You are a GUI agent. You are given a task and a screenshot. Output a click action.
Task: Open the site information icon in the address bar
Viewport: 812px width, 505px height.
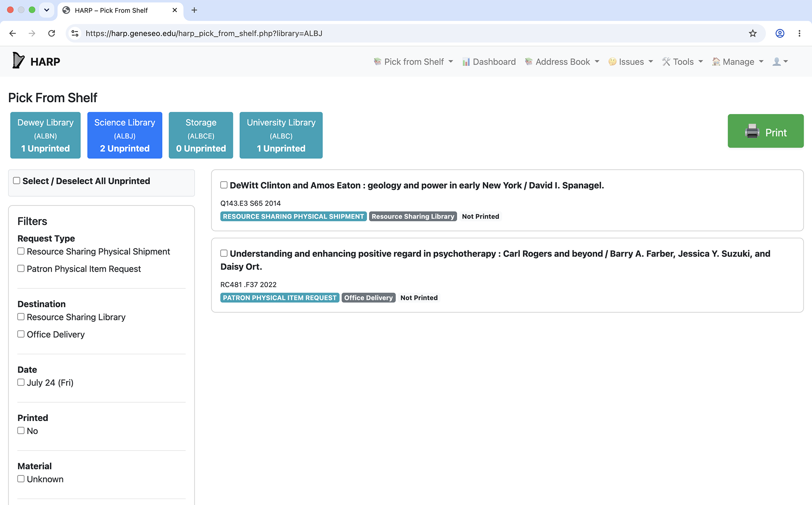75,33
